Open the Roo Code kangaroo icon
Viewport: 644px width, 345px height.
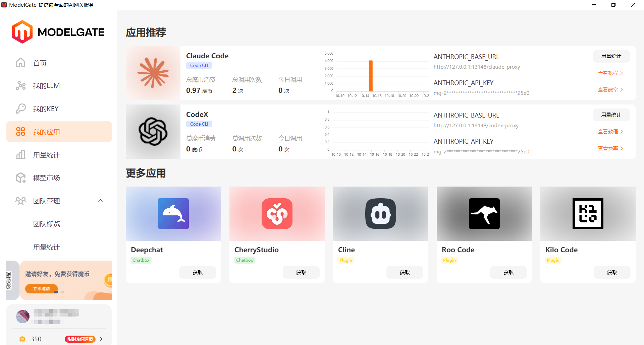coord(484,214)
